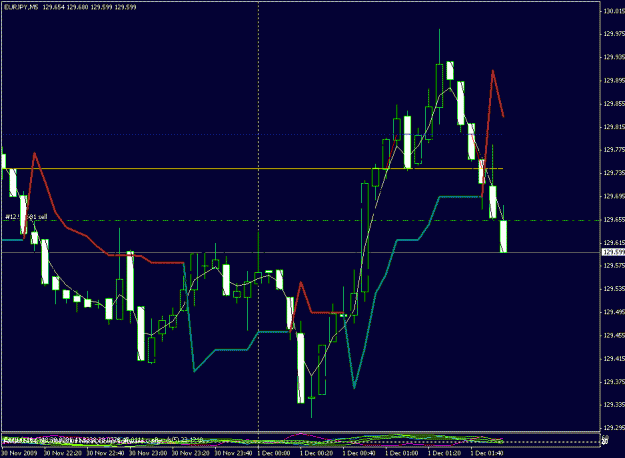Click the 130.015 price axis label
Screen dimensions: 625x458
coord(614,11)
